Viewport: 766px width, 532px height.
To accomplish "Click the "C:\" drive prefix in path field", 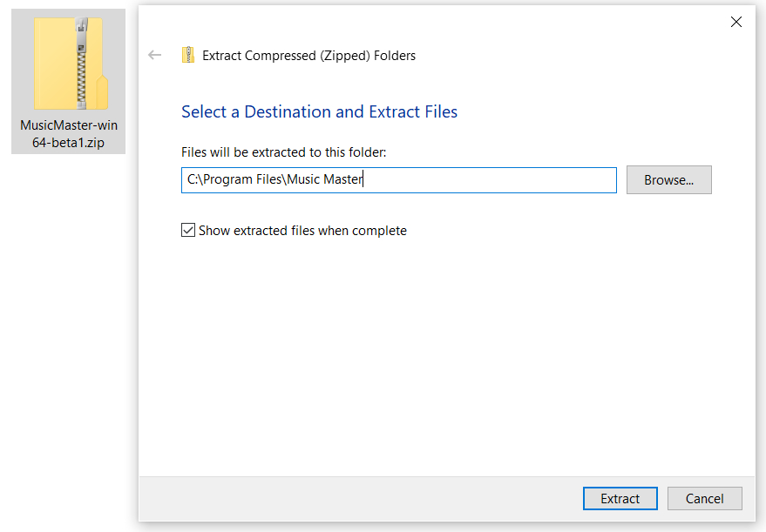I will (x=194, y=180).
